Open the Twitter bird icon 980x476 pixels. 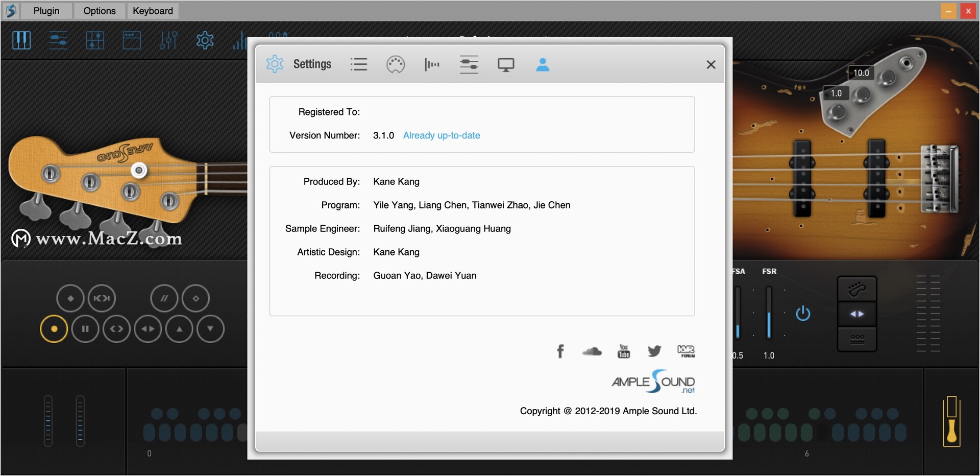pyautogui.click(x=654, y=351)
